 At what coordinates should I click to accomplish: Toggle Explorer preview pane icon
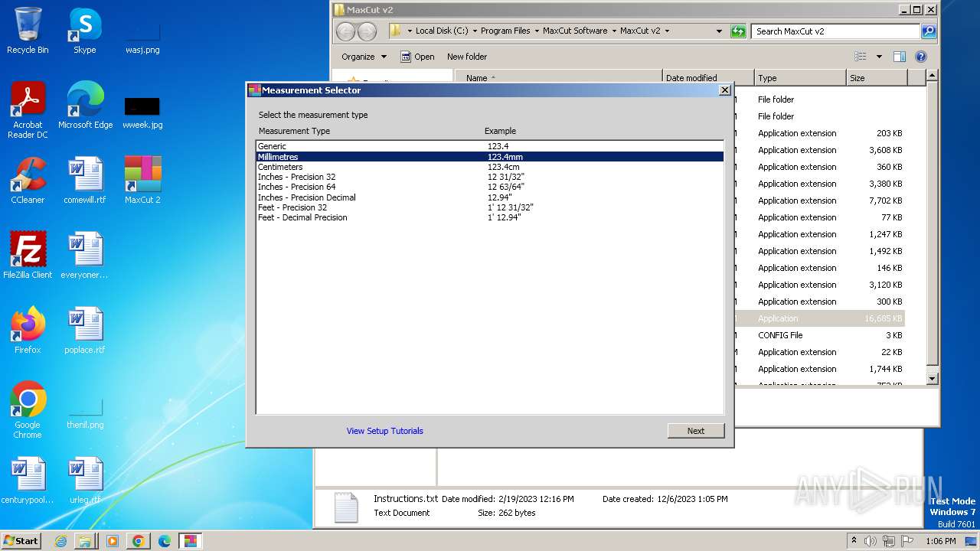coord(900,57)
